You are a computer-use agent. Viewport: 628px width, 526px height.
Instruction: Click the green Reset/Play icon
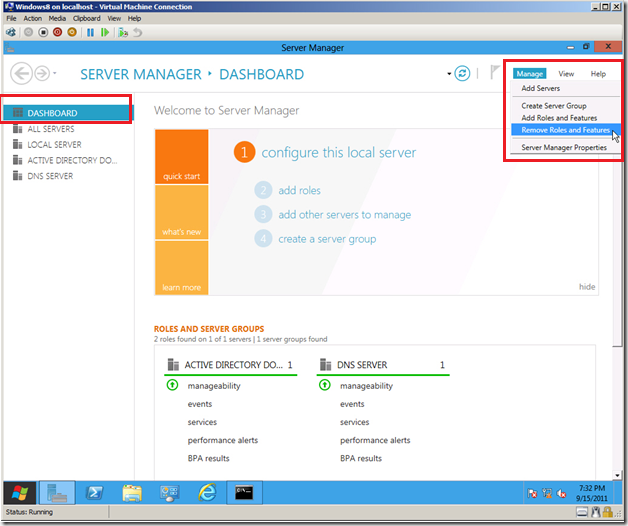point(105,32)
